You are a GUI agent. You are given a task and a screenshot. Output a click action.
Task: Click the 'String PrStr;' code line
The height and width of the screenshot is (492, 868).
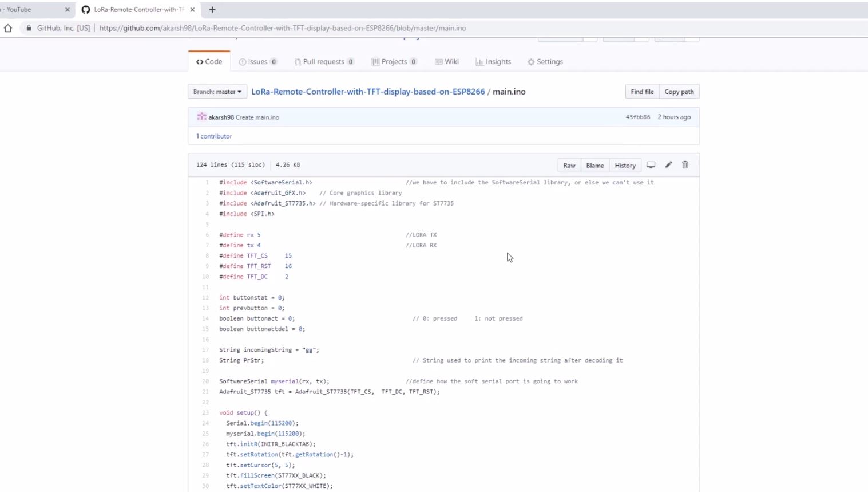tap(241, 360)
